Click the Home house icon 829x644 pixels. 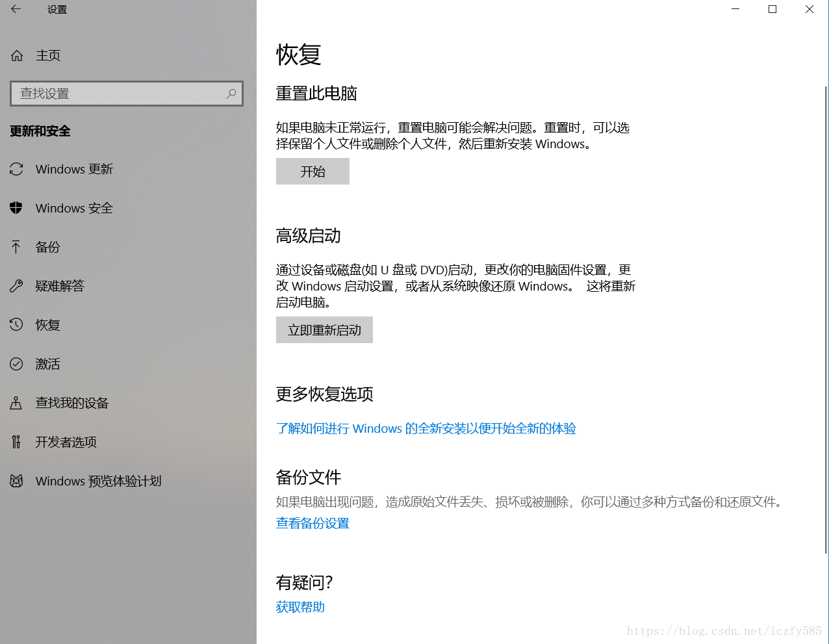[x=17, y=56]
